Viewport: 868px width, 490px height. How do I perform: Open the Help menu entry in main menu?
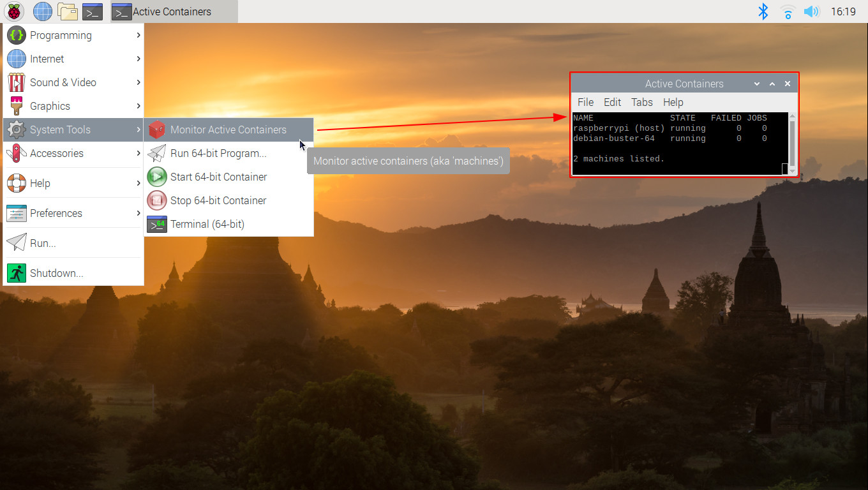click(73, 183)
